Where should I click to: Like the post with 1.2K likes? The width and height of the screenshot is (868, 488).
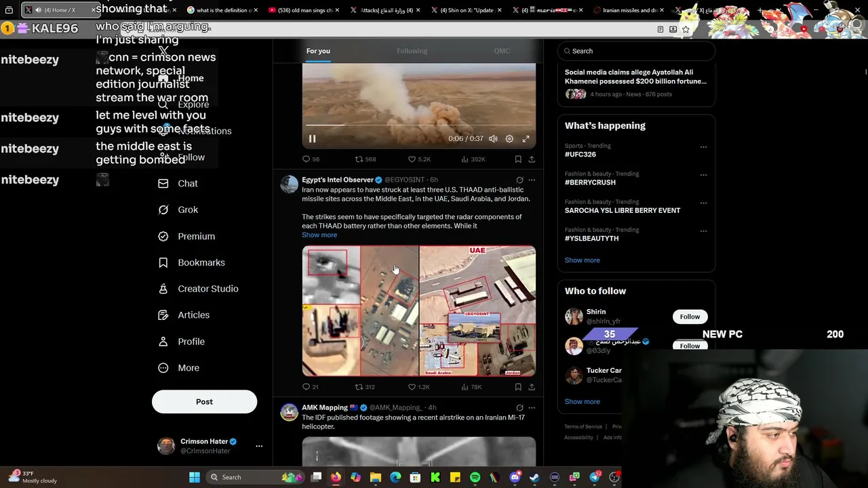pos(418,387)
